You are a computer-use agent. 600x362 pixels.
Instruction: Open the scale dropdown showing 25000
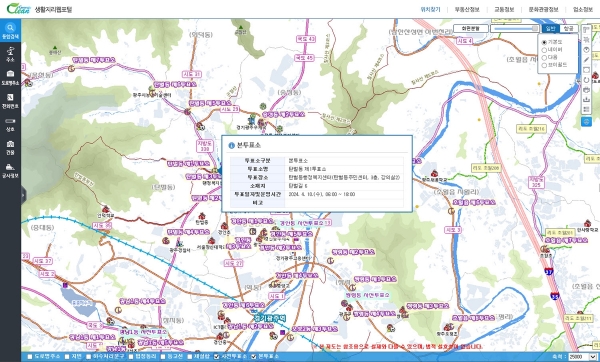pos(582,357)
